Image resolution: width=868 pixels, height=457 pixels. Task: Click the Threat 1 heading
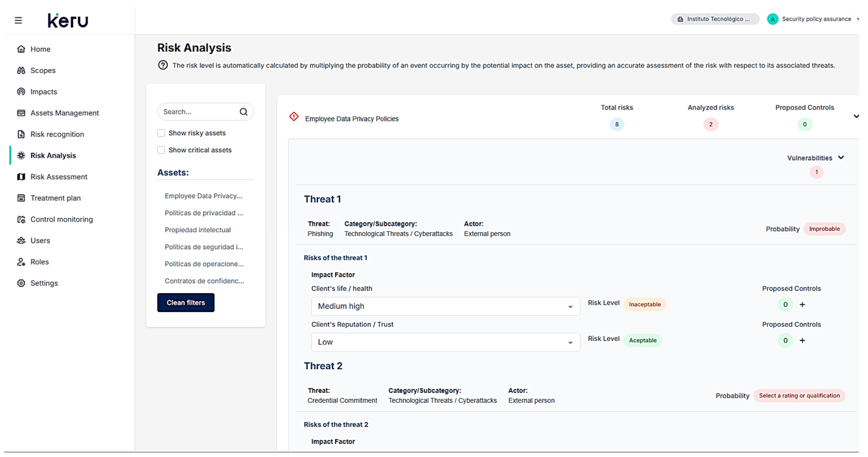click(x=322, y=199)
